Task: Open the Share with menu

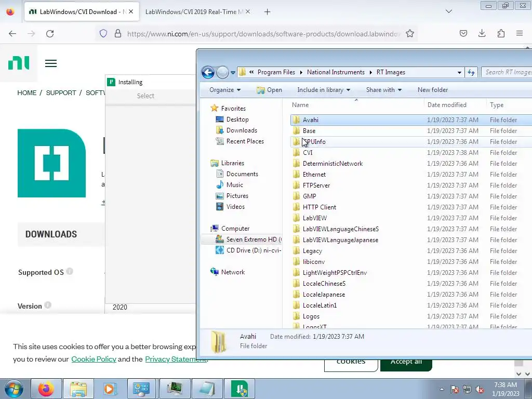Action: tap(384, 90)
